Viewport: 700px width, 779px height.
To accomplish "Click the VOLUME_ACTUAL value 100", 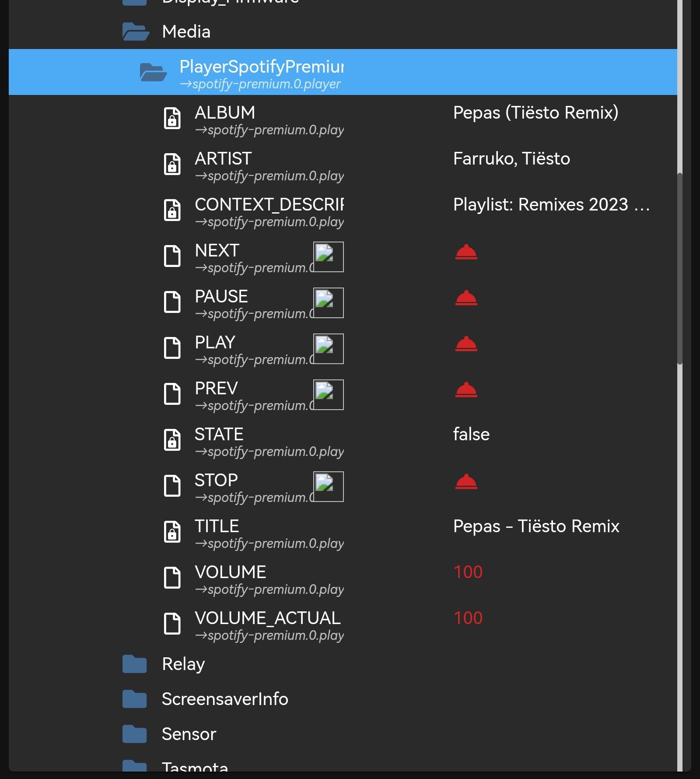I will coord(468,618).
